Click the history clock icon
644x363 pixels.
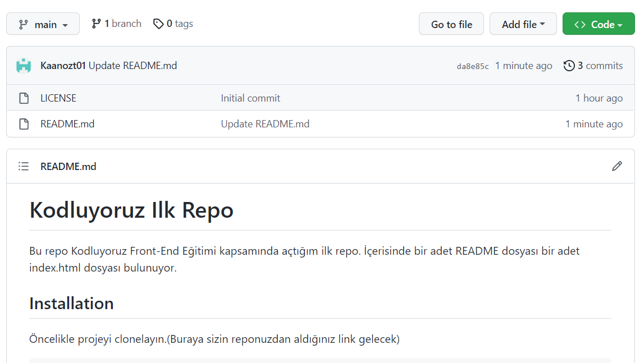569,66
